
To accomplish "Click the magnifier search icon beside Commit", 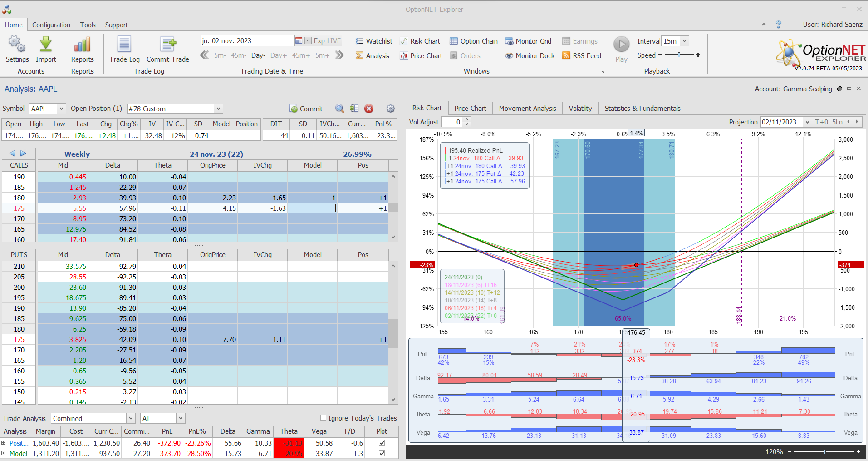I will 340,109.
